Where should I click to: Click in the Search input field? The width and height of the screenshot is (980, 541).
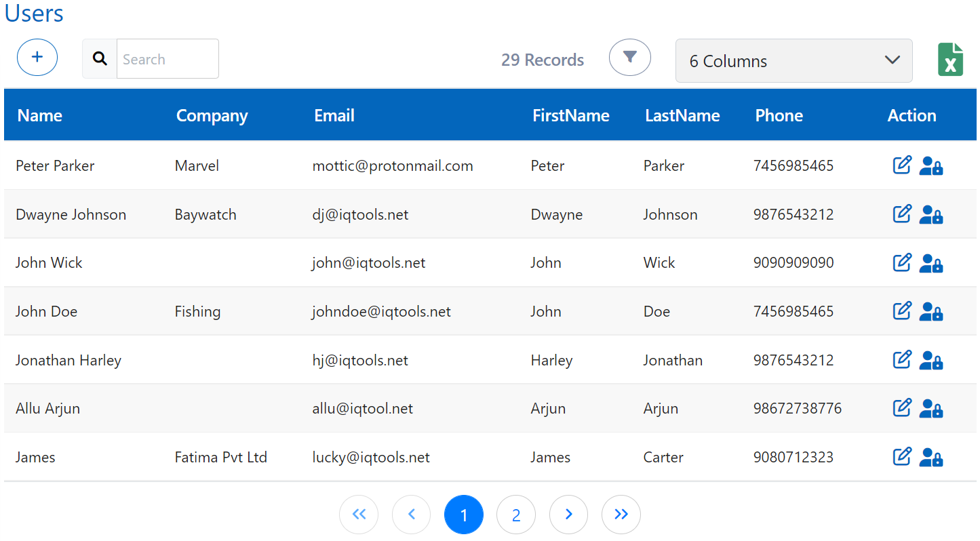pyautogui.click(x=168, y=59)
